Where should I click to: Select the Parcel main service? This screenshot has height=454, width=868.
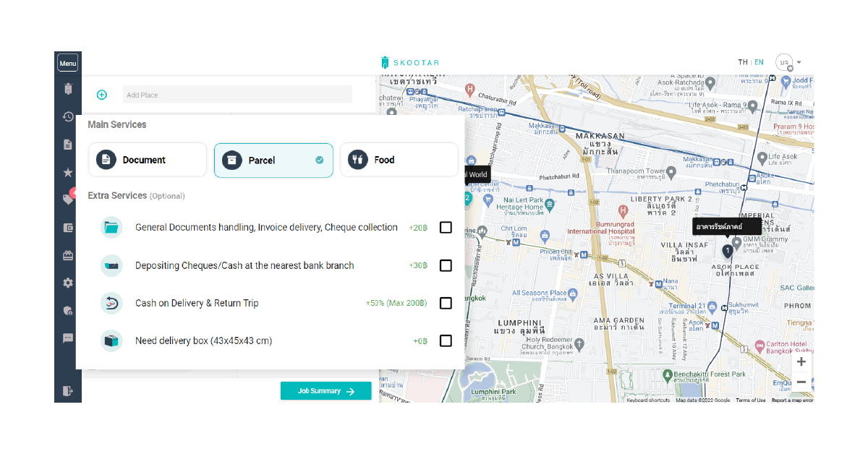(273, 160)
